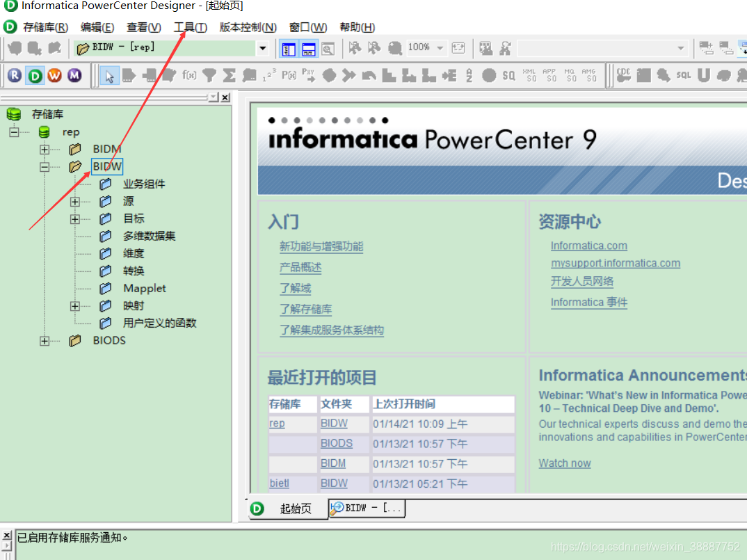This screenshot has width=747, height=560.
Task: Select the 多维数据集 tree node
Action: [149, 236]
